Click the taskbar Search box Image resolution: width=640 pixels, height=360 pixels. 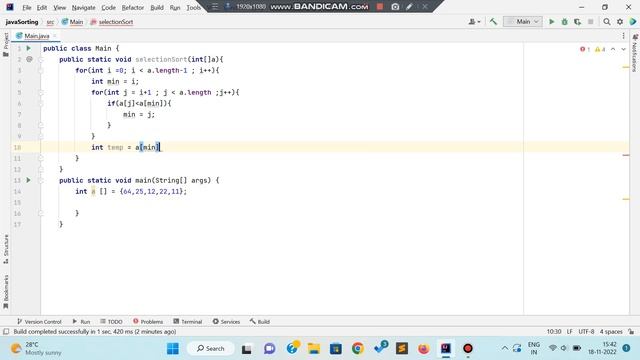(x=211, y=349)
